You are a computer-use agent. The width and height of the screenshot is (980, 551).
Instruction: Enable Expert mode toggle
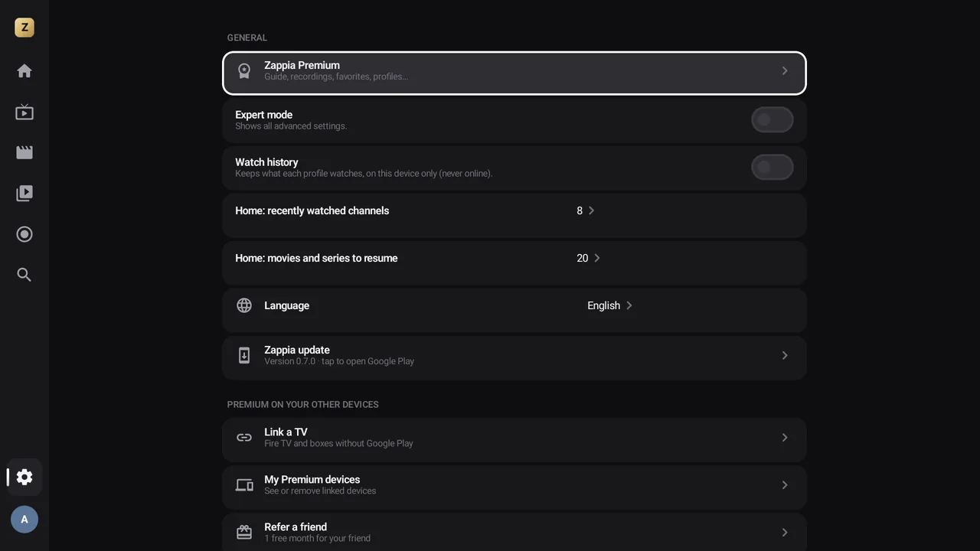(772, 120)
